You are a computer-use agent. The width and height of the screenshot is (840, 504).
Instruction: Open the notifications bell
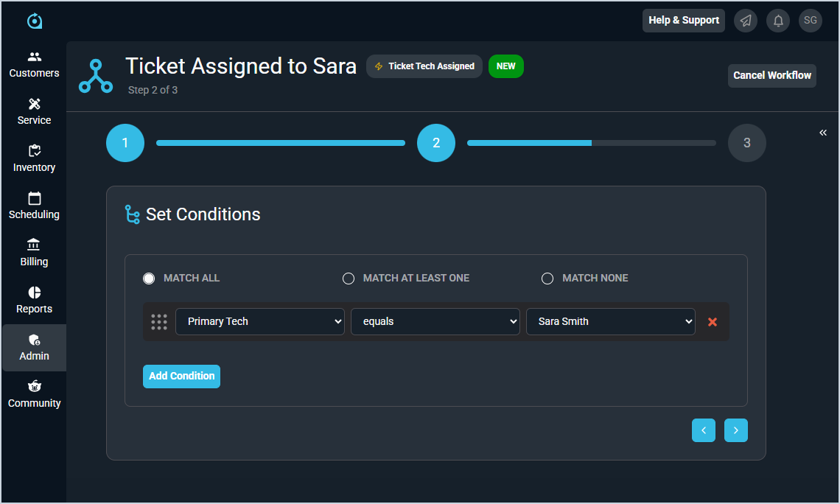778,21
